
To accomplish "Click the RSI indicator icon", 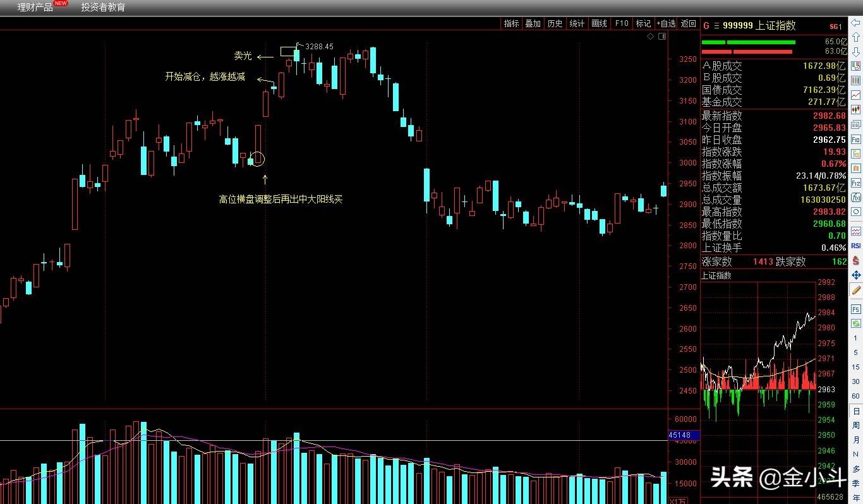I will click(856, 246).
